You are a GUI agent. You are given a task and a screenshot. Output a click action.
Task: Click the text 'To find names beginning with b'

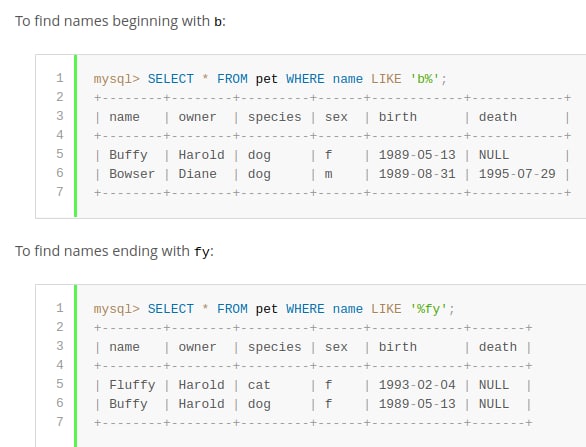click(x=119, y=21)
